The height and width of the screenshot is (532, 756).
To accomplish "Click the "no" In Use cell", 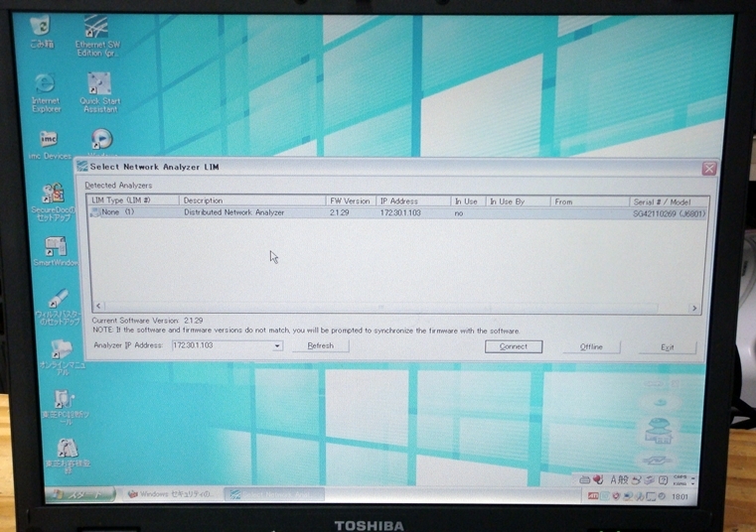I will pyautogui.click(x=459, y=213).
